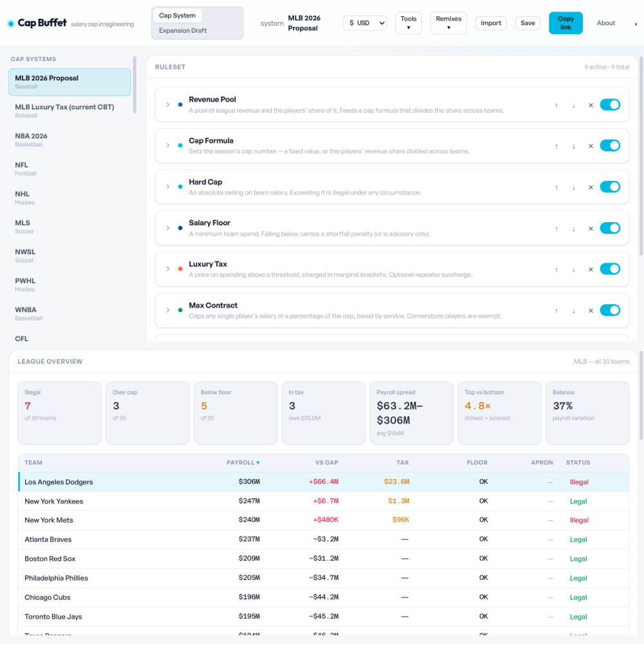The image size is (644, 665).
Task: Select the NWSL cap system
Action: click(x=70, y=256)
